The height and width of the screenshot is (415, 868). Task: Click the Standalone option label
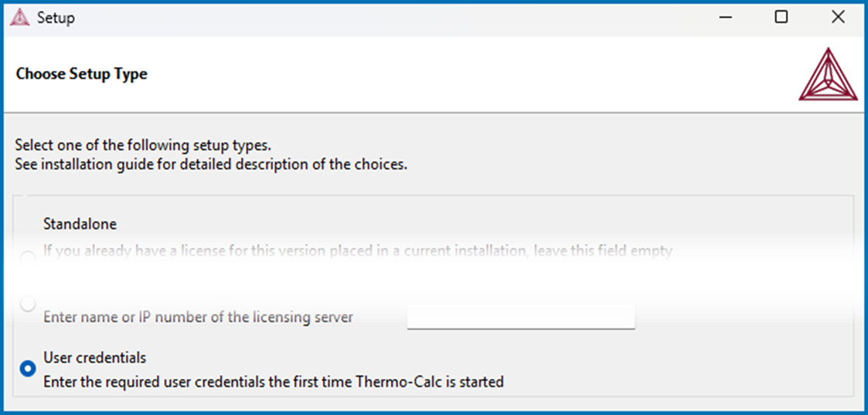tap(80, 224)
